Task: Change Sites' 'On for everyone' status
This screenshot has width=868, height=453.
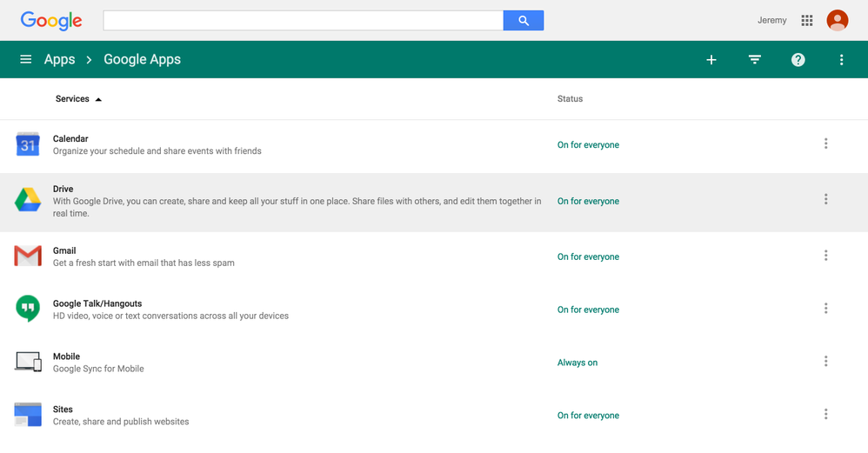Action: (x=588, y=416)
